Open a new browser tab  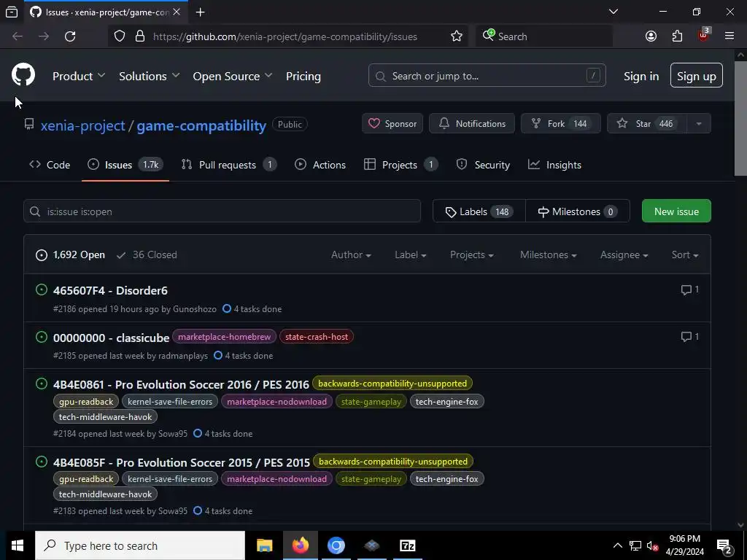(201, 12)
